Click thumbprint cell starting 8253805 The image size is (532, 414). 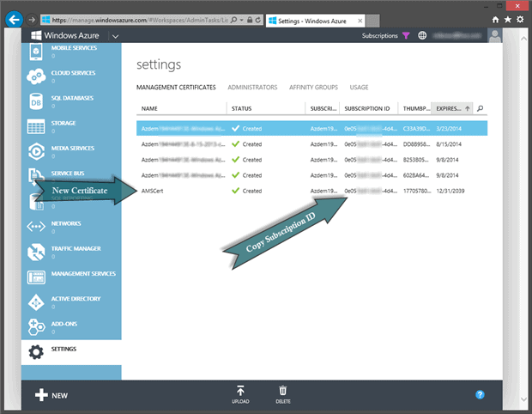pyautogui.click(x=417, y=160)
